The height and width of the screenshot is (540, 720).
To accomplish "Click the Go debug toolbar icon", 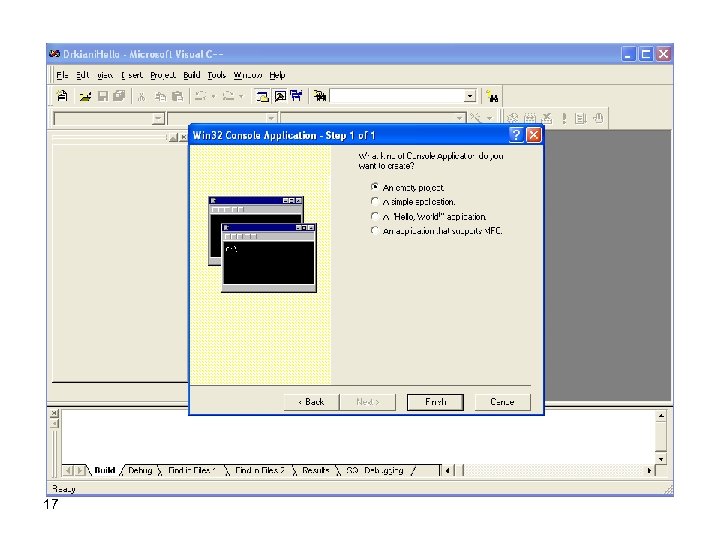I will (580, 118).
